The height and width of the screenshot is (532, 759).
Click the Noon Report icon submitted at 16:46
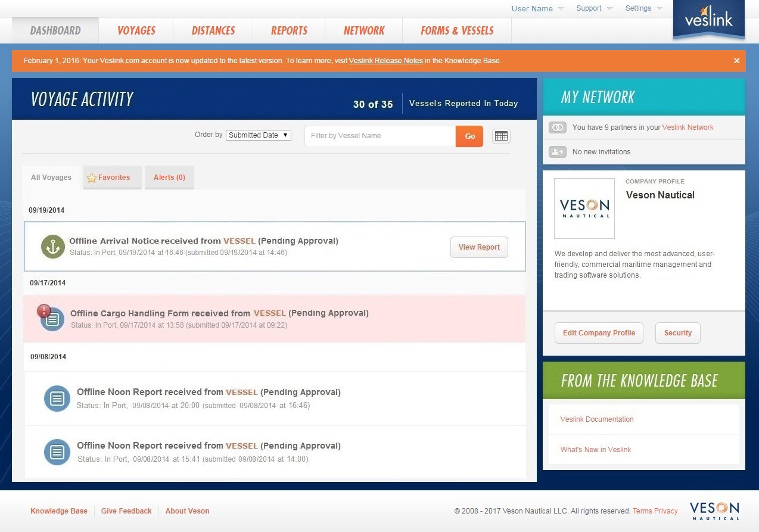click(57, 398)
